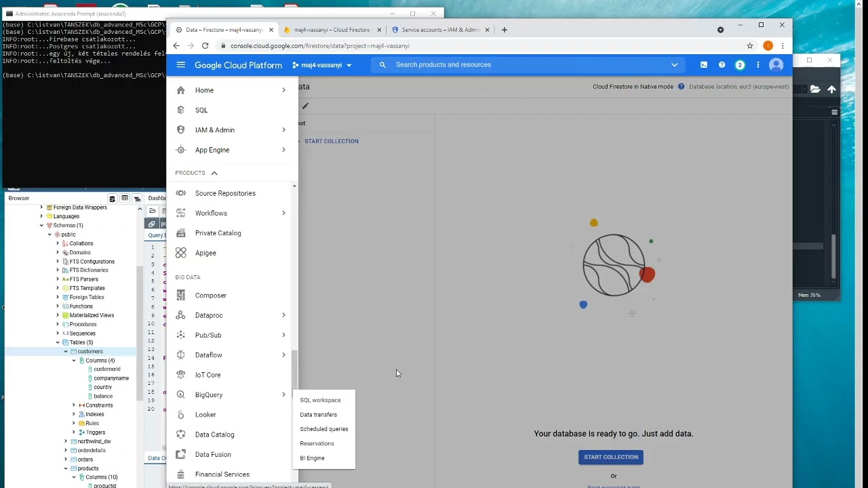Expand the Pub/Sub submenu arrow

tap(283, 335)
